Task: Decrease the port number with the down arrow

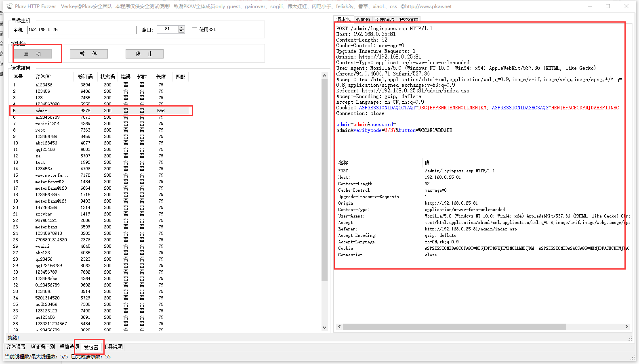Action: [x=181, y=31]
